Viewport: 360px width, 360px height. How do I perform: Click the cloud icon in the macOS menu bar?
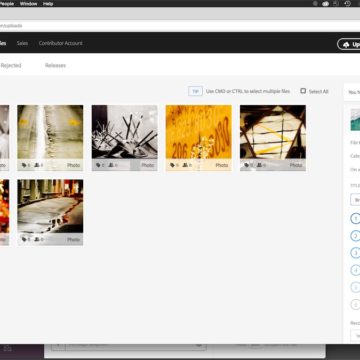click(x=325, y=4)
